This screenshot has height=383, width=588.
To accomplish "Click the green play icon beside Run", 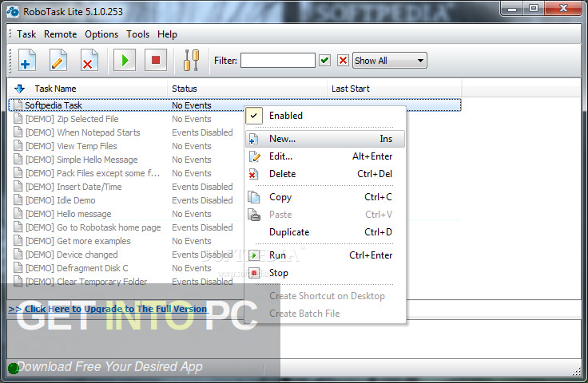I will (254, 255).
